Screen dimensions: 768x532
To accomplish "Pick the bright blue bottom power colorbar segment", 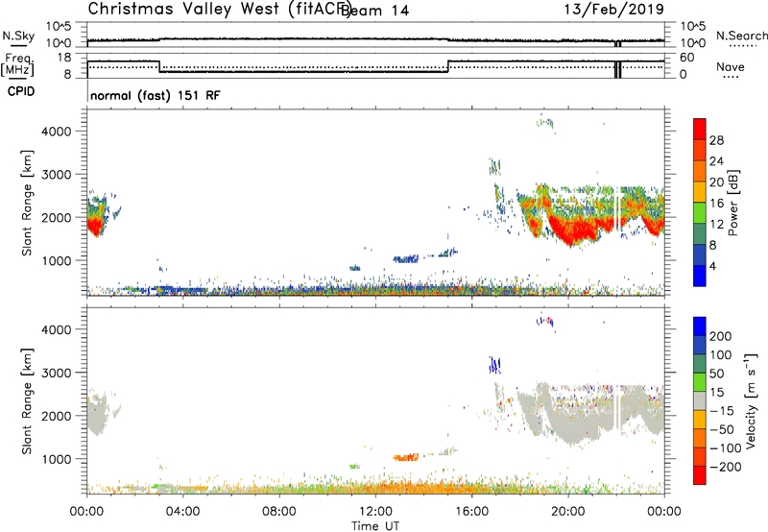I will click(700, 276).
